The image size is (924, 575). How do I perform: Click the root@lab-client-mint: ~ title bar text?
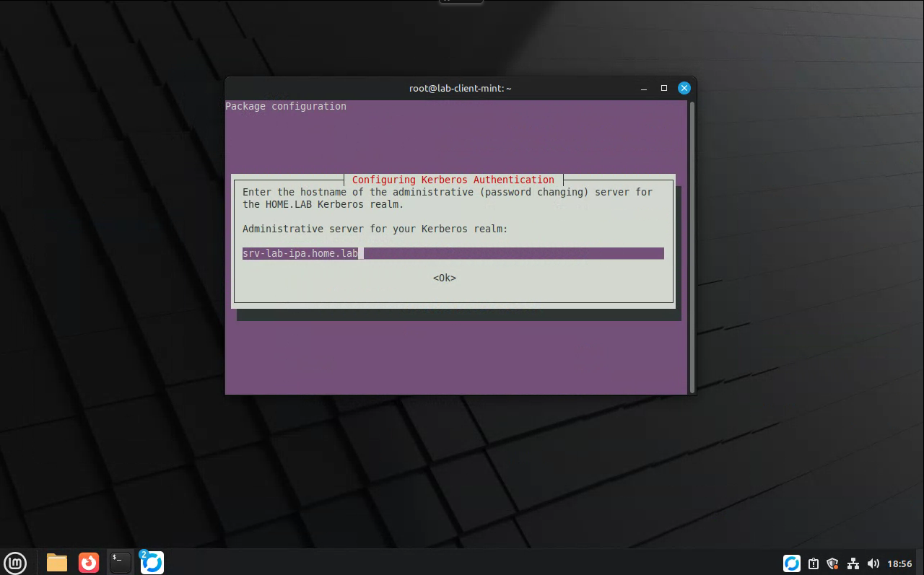click(x=461, y=88)
